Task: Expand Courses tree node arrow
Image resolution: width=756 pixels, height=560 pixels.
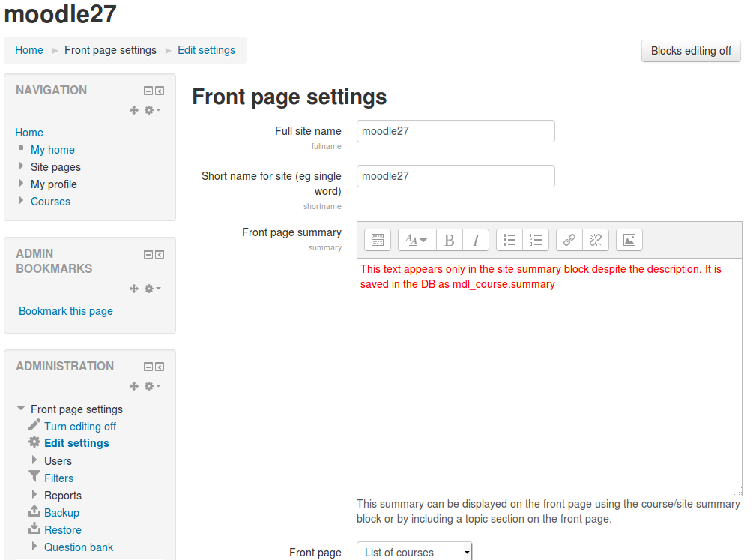Action: point(21,200)
